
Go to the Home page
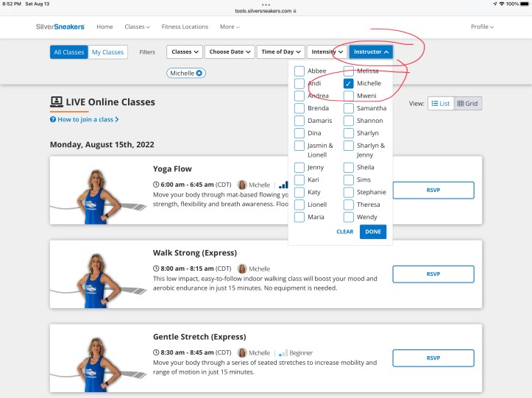tap(104, 26)
